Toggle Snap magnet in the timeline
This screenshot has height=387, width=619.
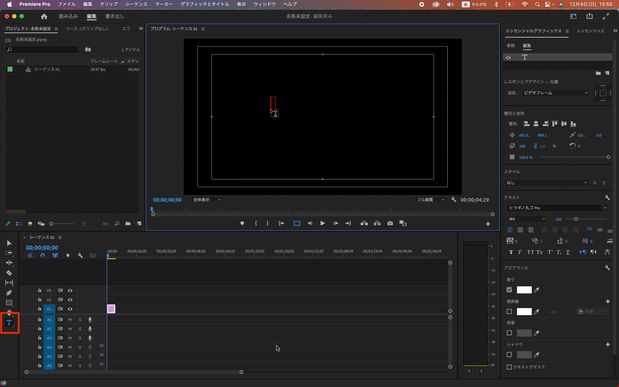click(x=42, y=255)
